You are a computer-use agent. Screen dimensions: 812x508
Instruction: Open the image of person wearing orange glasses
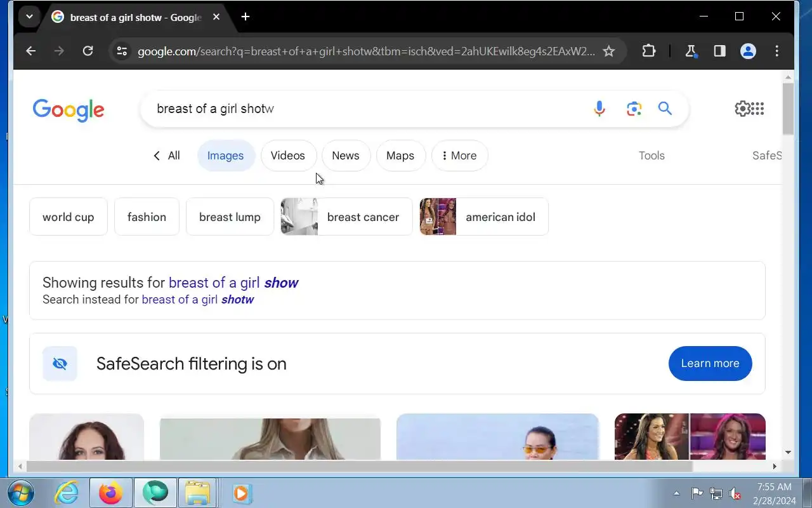tap(497, 437)
